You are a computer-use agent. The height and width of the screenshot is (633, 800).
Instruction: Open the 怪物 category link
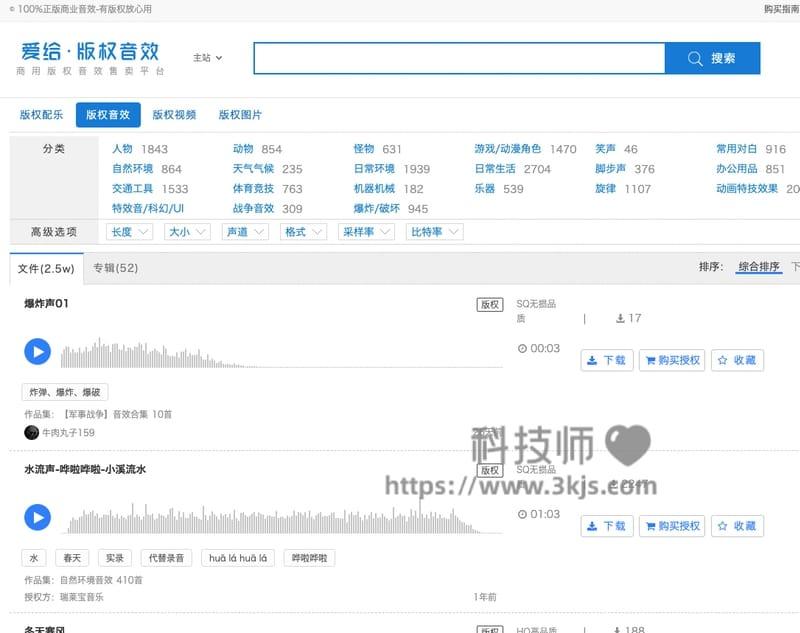[x=364, y=149]
